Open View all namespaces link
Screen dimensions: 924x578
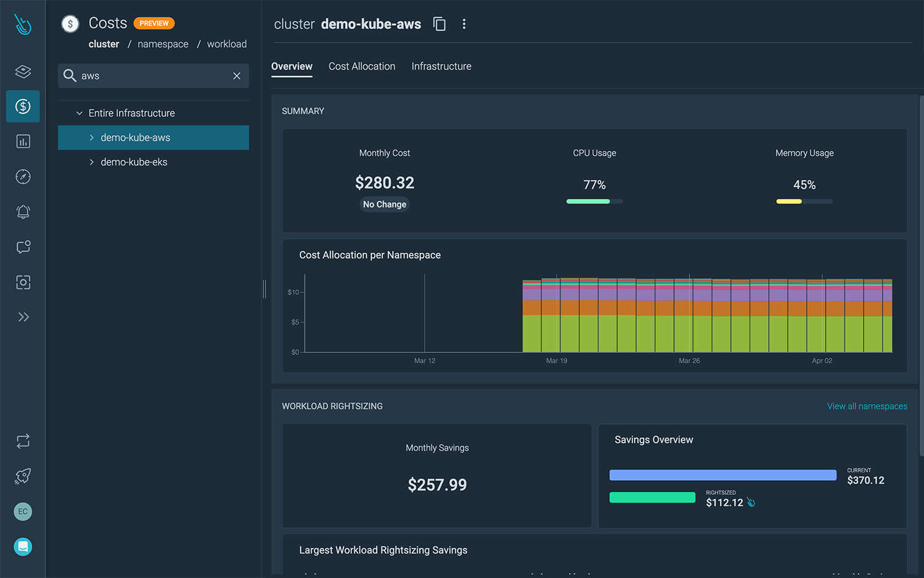pos(867,406)
